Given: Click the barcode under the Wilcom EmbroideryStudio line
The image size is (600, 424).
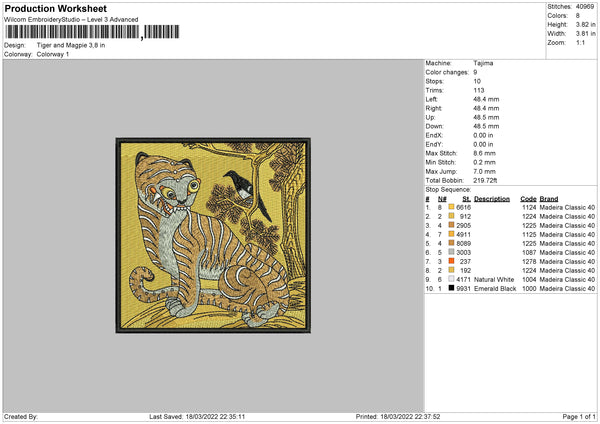Looking at the screenshot, I should 92,32.
